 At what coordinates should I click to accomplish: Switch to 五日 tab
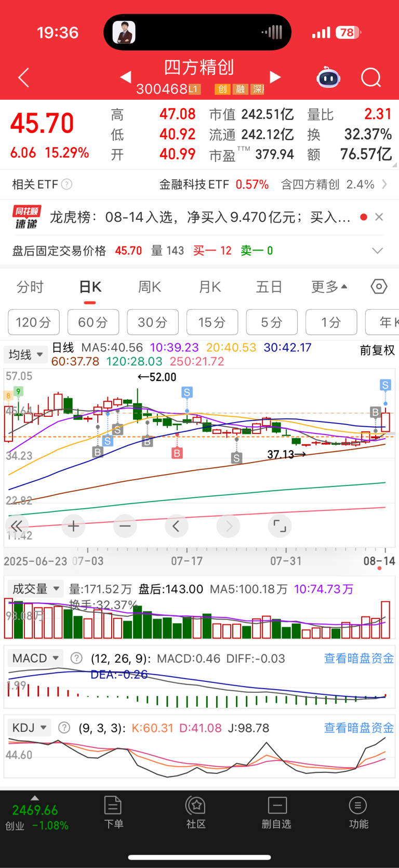pos(269,287)
